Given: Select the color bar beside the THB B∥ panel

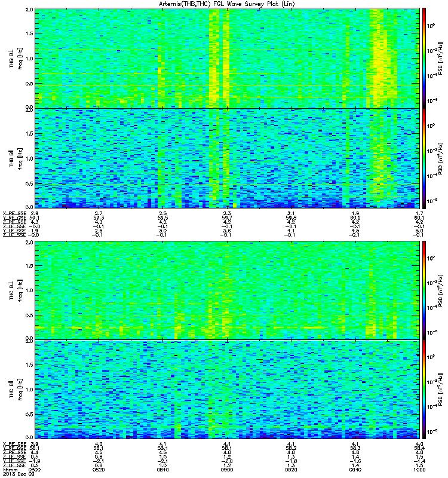Looking at the screenshot, I should click(424, 158).
